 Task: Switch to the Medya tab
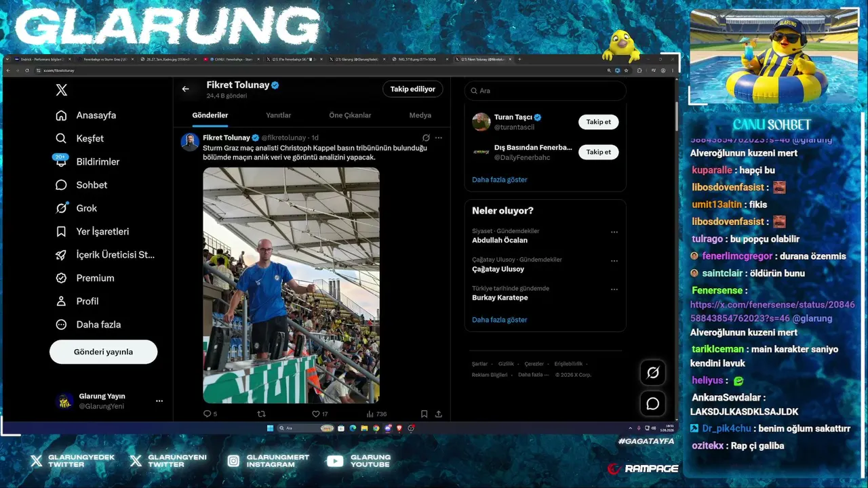coord(420,115)
